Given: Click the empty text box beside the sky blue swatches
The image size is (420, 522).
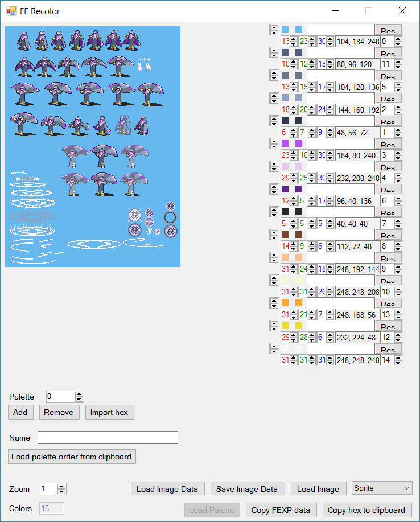Looking at the screenshot, I should [x=341, y=30].
